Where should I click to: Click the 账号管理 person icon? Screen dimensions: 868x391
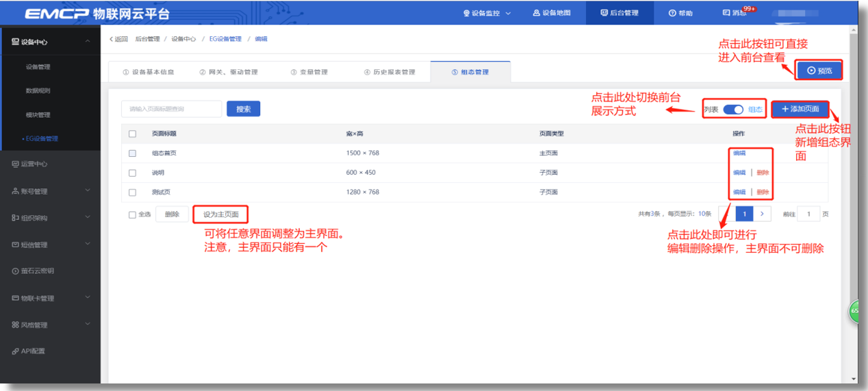[15, 192]
